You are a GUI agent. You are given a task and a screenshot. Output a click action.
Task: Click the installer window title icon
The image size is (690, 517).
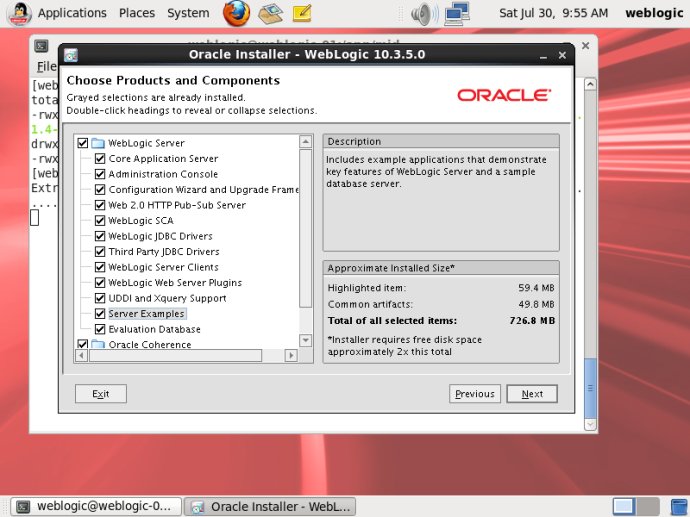[71, 55]
